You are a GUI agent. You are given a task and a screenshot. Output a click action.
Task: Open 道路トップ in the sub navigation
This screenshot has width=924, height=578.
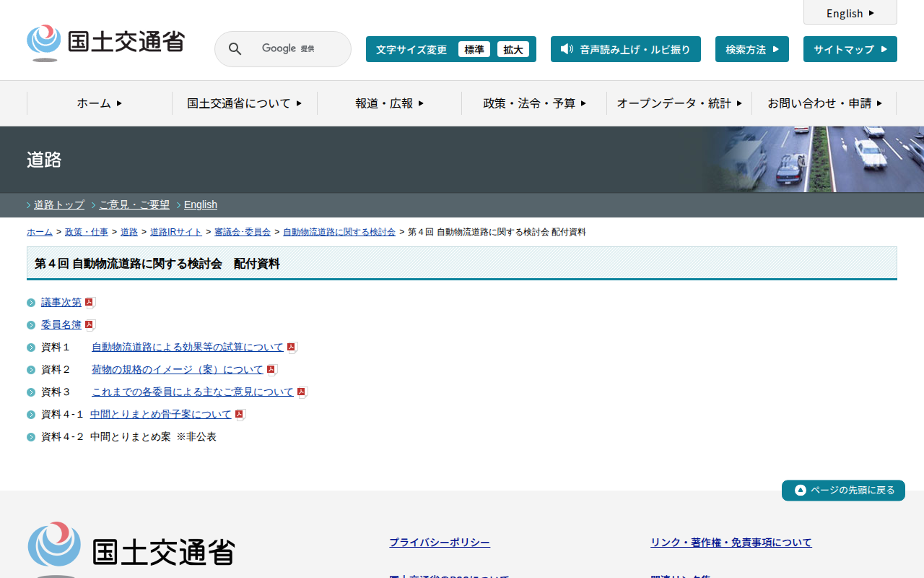[x=59, y=204]
